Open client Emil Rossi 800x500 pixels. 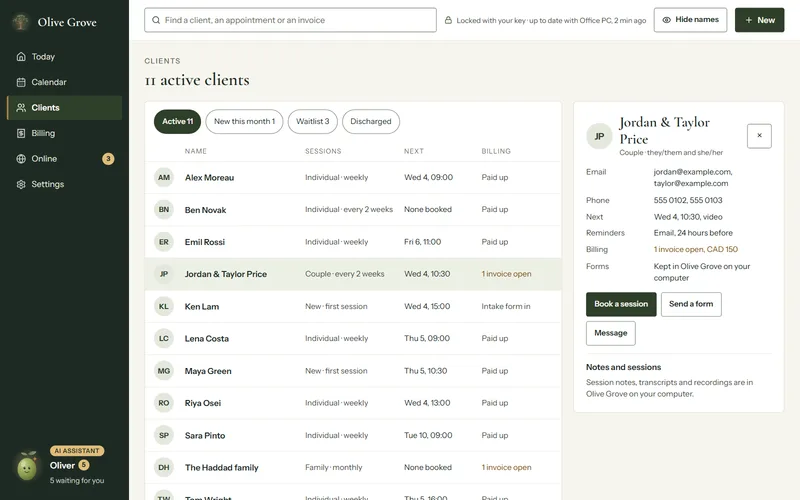tap(353, 242)
